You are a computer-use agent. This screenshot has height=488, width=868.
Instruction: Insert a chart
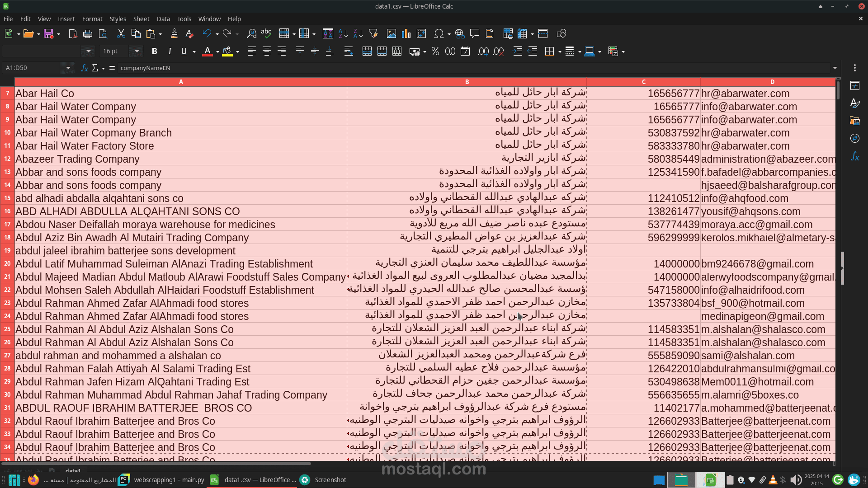(x=406, y=33)
